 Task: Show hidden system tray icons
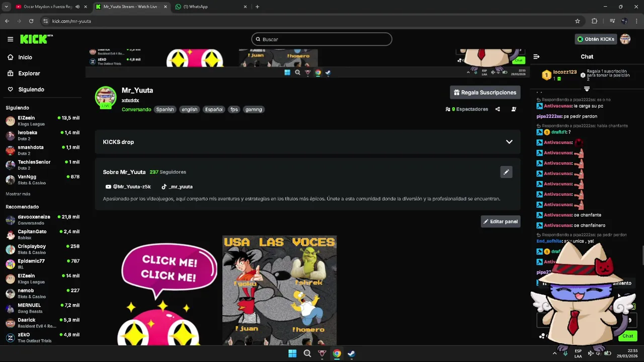click(x=554, y=353)
